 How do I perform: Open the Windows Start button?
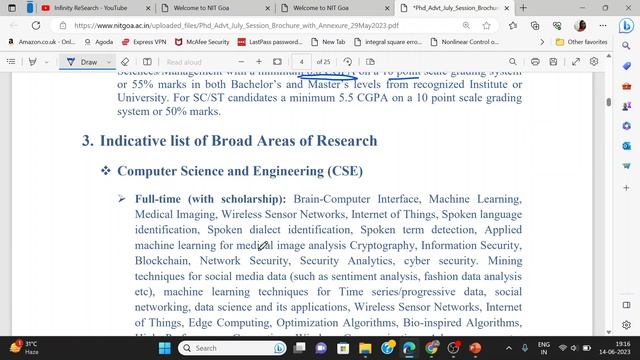[x=165, y=348]
